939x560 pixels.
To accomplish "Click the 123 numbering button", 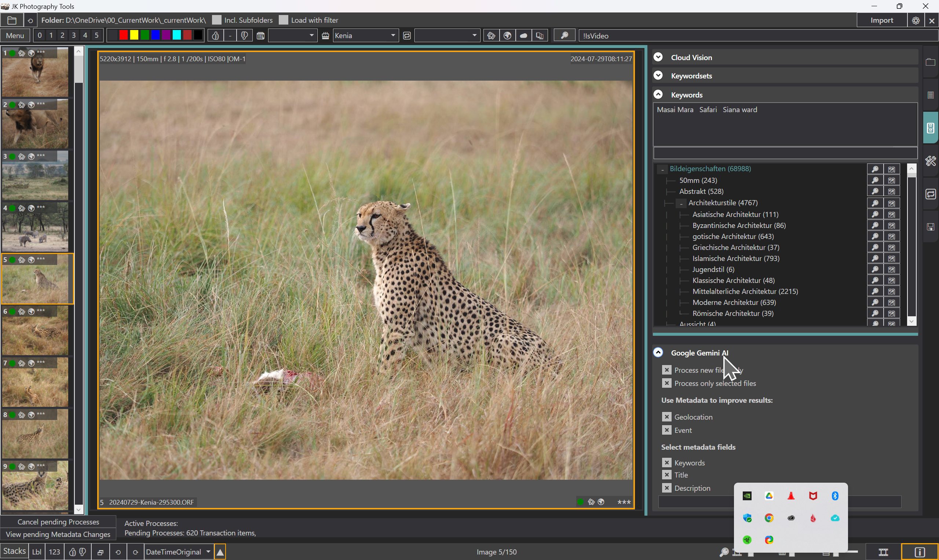I will [x=54, y=552].
